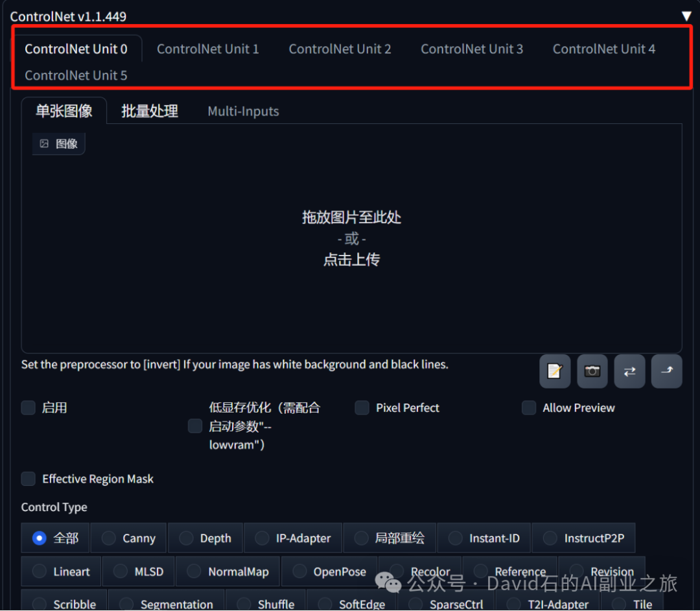Toggle the Allow Preview checkbox

528,407
